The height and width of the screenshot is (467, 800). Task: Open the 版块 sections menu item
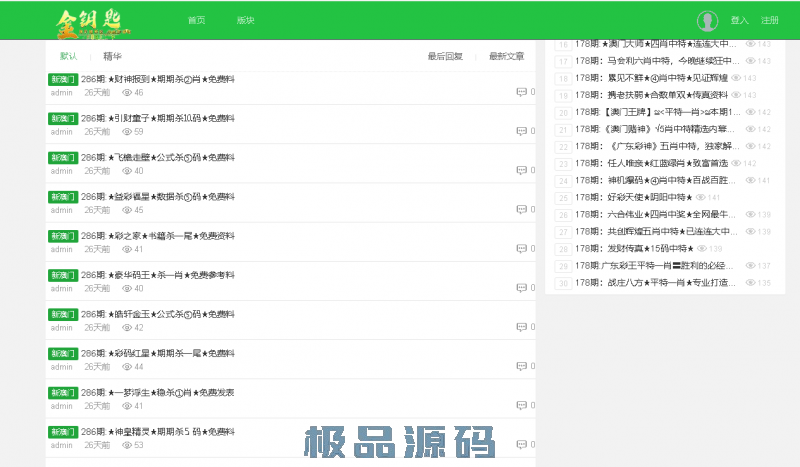click(x=245, y=20)
